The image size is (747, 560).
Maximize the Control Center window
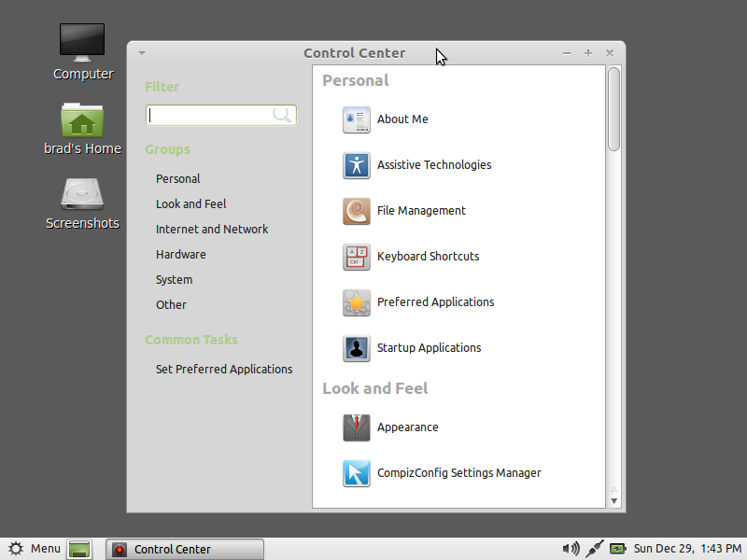[588, 53]
